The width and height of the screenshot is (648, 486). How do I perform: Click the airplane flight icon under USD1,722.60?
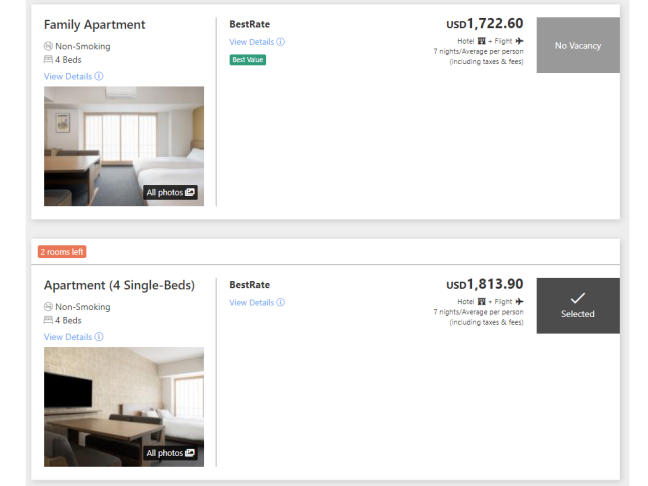[x=519, y=41]
